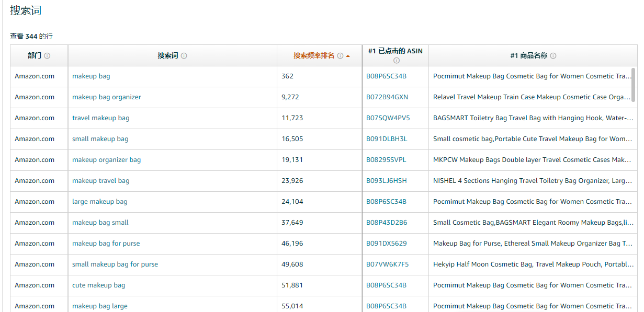Image resolution: width=644 pixels, height=312 pixels.
Task: Open ASIN link B072B94GXN
Action: tap(387, 97)
